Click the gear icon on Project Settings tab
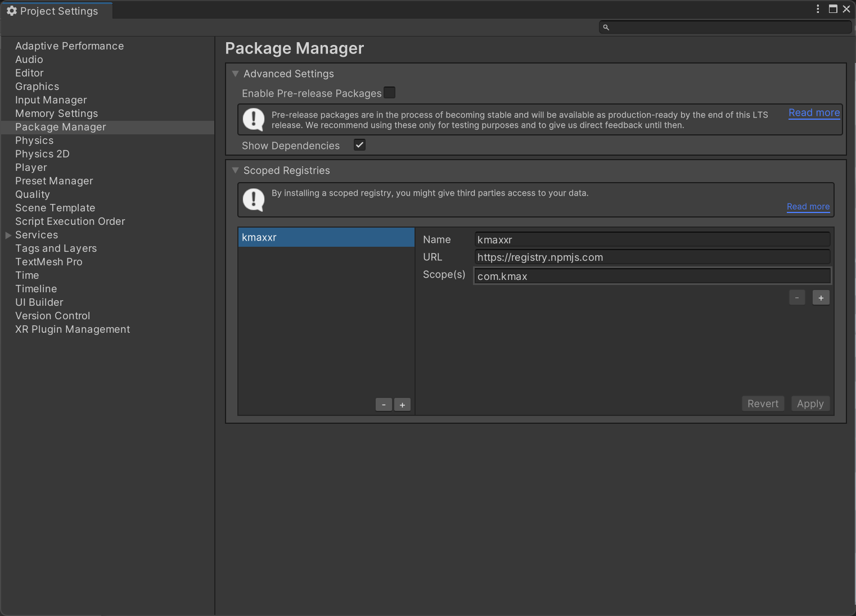 coord(12,11)
